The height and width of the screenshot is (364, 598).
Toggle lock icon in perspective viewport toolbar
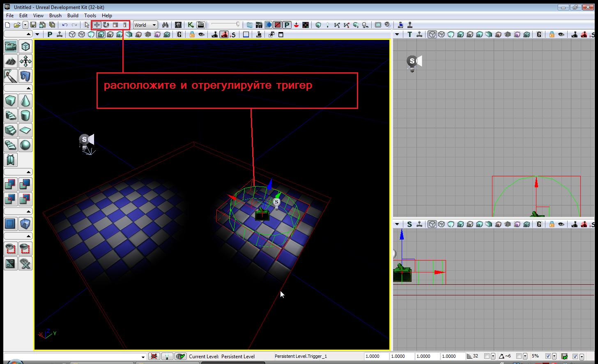[x=192, y=35]
